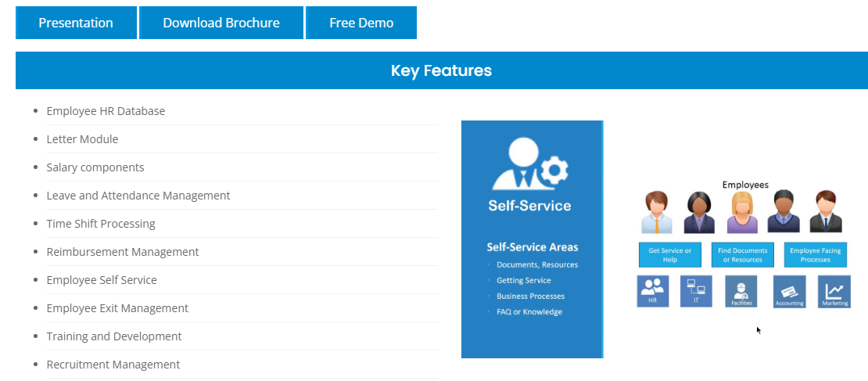Select Recruitment Management list item
The width and height of the screenshot is (868, 381).
click(113, 365)
